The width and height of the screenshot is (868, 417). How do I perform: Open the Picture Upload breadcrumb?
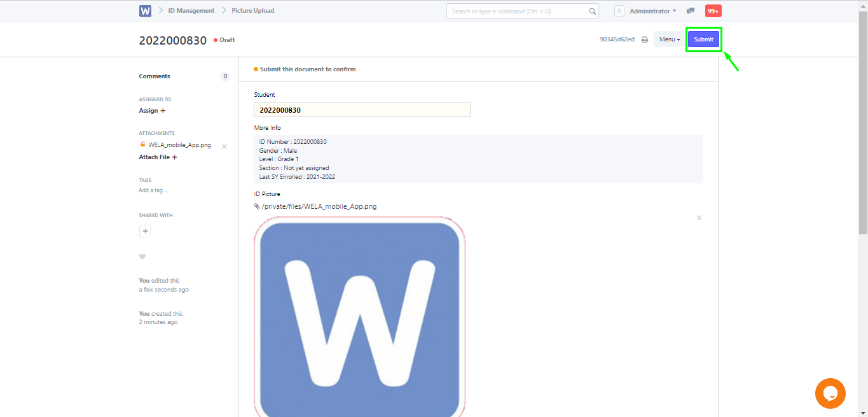[x=253, y=11]
